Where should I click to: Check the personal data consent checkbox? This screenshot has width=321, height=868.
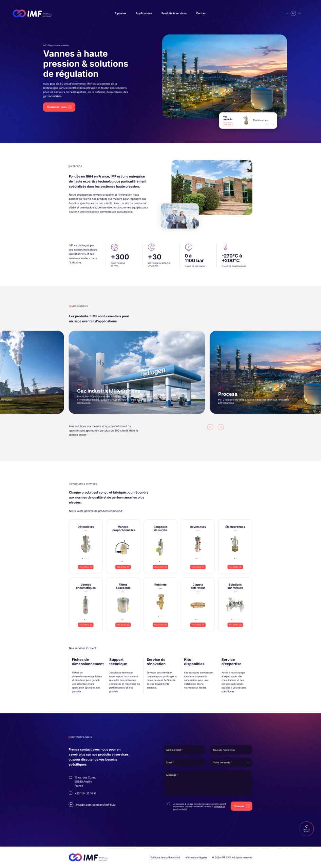point(169,804)
